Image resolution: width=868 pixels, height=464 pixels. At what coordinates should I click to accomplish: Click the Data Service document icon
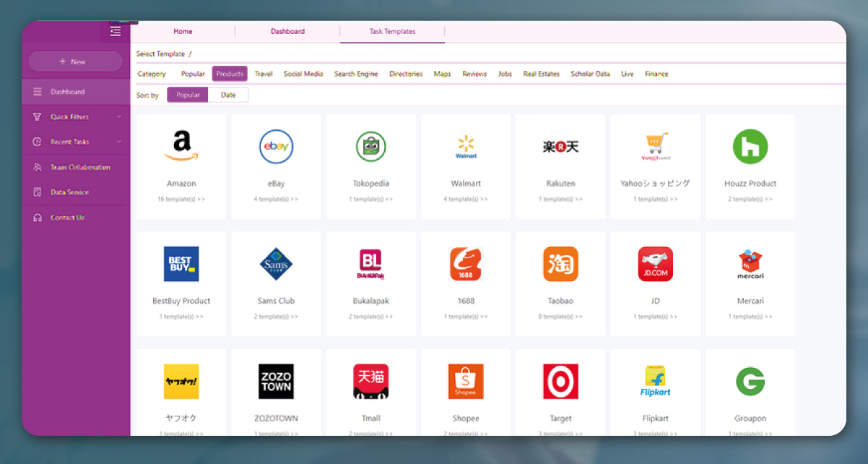point(37,192)
